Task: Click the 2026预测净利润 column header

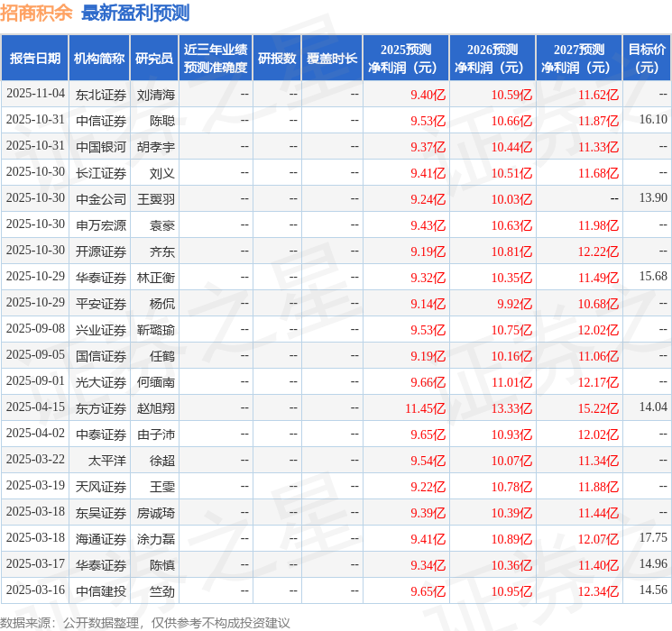Action: coord(492,59)
